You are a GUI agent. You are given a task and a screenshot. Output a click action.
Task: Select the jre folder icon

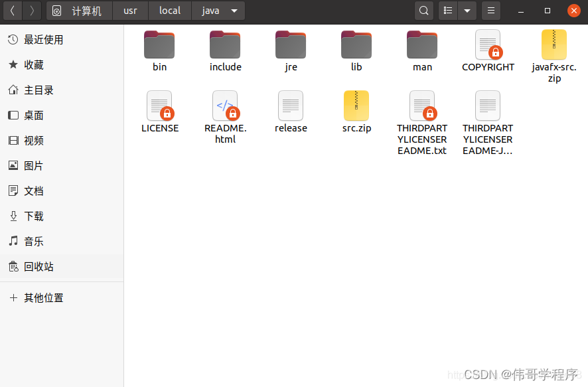coord(291,44)
